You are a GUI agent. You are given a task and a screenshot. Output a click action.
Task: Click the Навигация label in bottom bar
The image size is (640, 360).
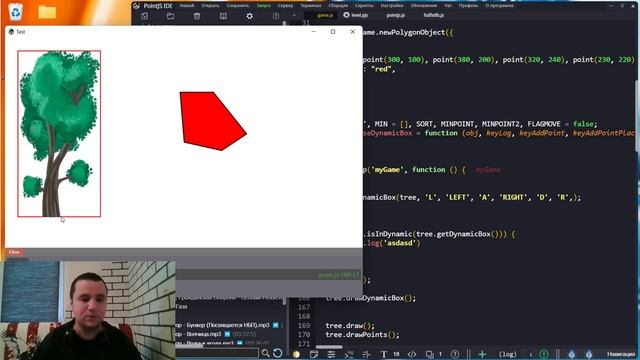pos(621,354)
